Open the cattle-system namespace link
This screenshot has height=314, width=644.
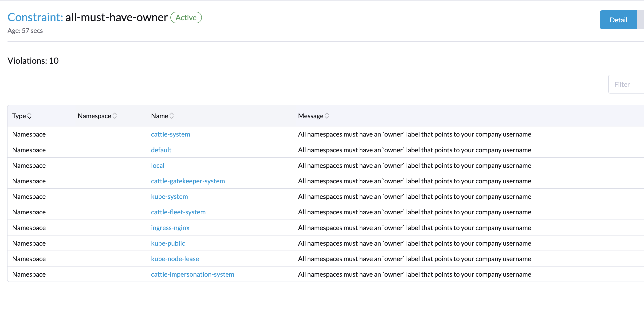tap(170, 134)
